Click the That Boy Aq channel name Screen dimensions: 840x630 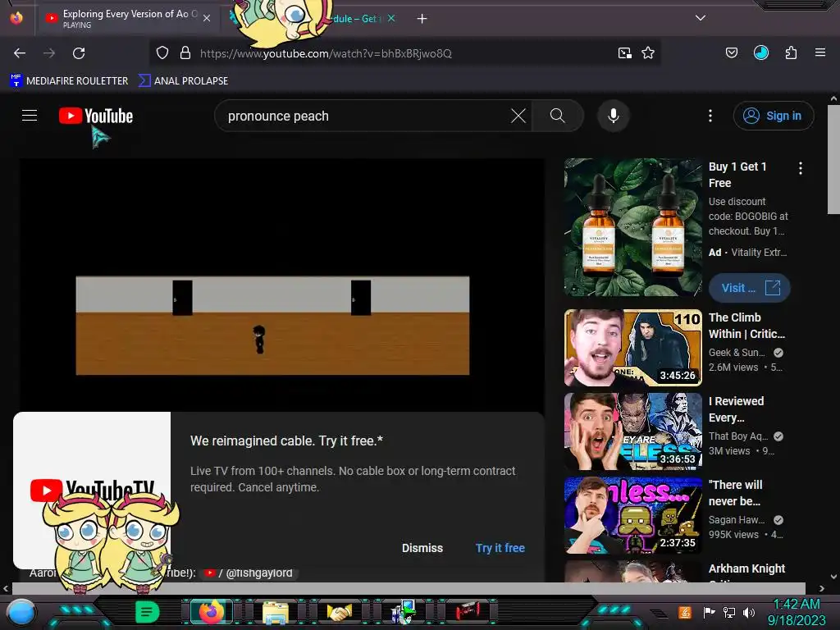(738, 436)
